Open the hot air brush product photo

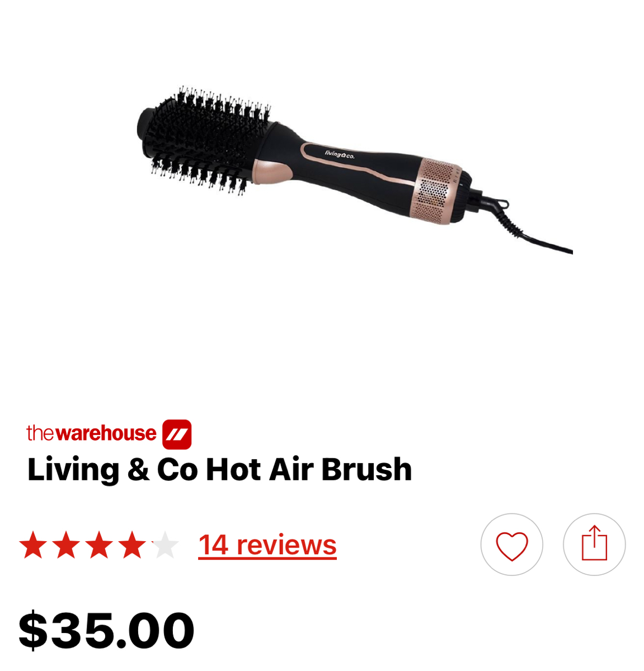(355, 170)
